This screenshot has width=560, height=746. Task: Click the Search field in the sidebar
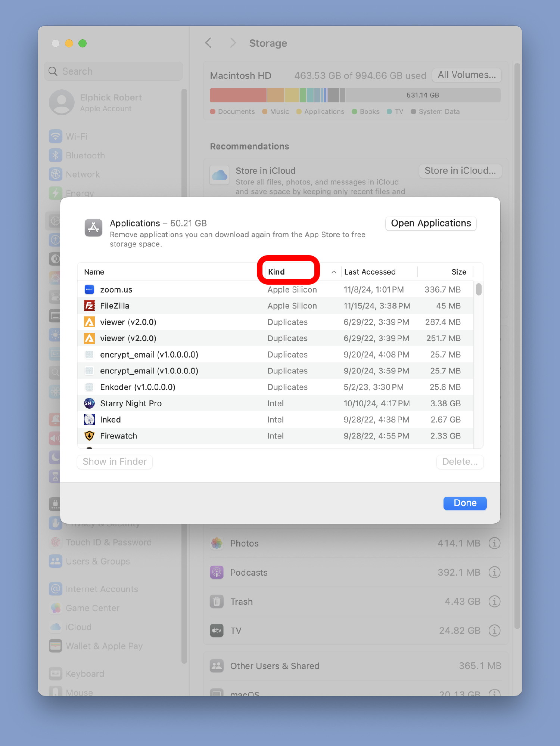[114, 71]
